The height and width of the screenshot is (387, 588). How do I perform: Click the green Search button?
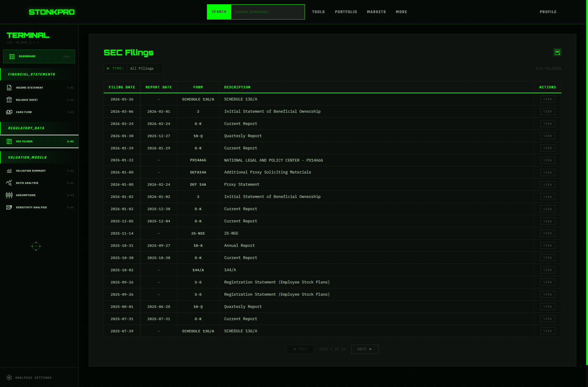pyautogui.click(x=219, y=12)
